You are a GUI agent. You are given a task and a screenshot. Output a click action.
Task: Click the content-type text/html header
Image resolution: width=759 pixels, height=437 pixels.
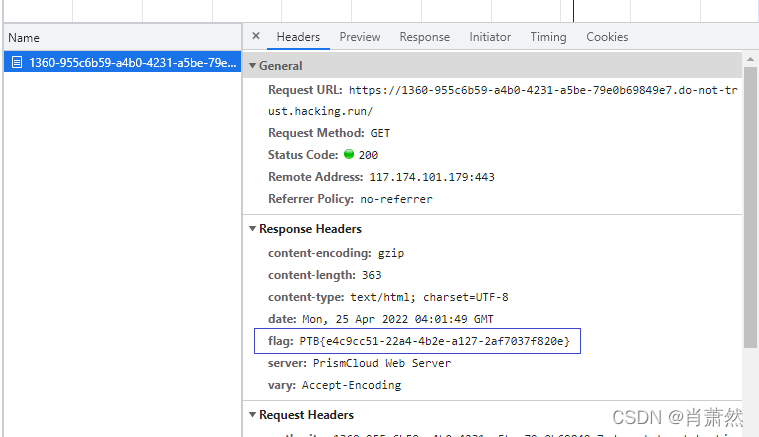[388, 297]
